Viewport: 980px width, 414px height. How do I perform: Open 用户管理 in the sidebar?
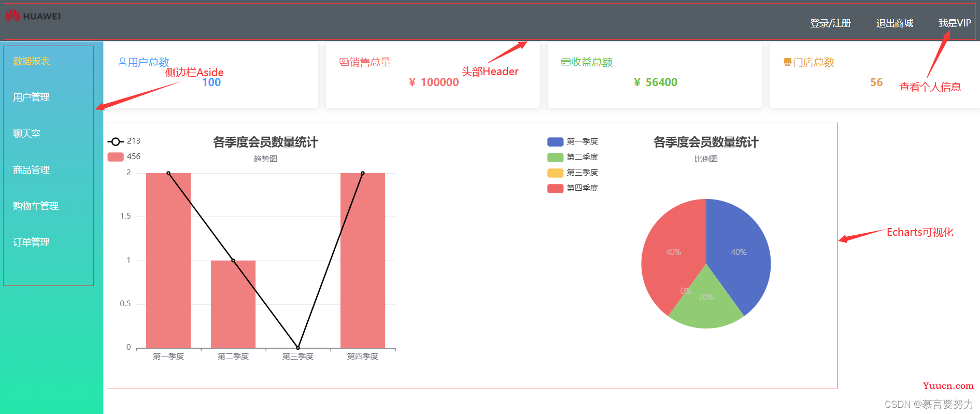32,97
